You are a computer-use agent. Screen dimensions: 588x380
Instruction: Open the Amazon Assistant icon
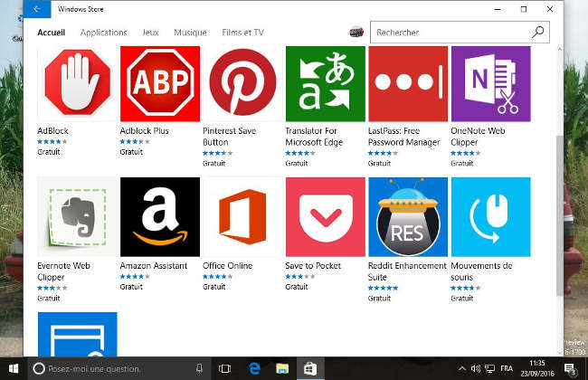click(x=160, y=217)
